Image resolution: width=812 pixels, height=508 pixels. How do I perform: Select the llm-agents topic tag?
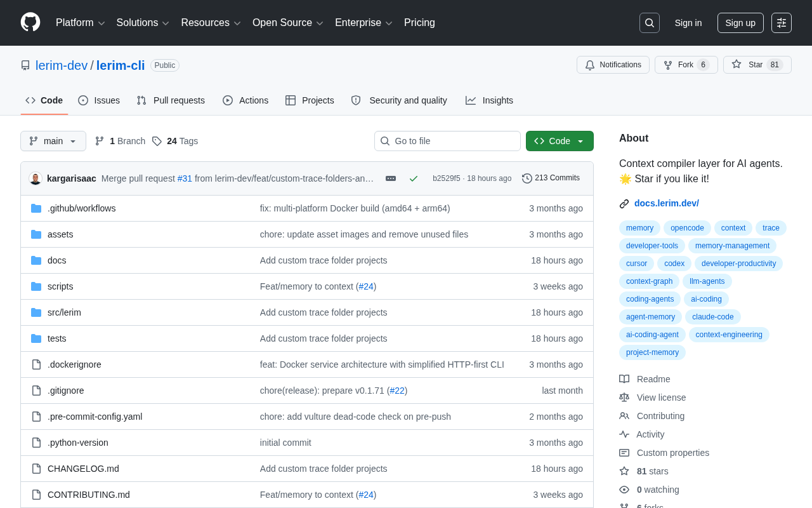[707, 281]
